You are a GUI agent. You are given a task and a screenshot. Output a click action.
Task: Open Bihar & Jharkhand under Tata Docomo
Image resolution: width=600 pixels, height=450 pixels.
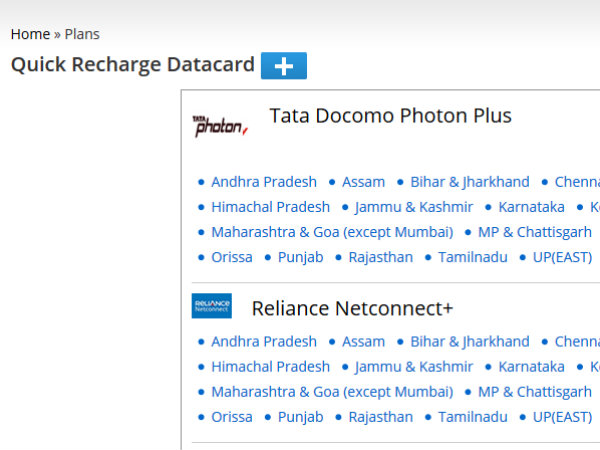pos(470,182)
